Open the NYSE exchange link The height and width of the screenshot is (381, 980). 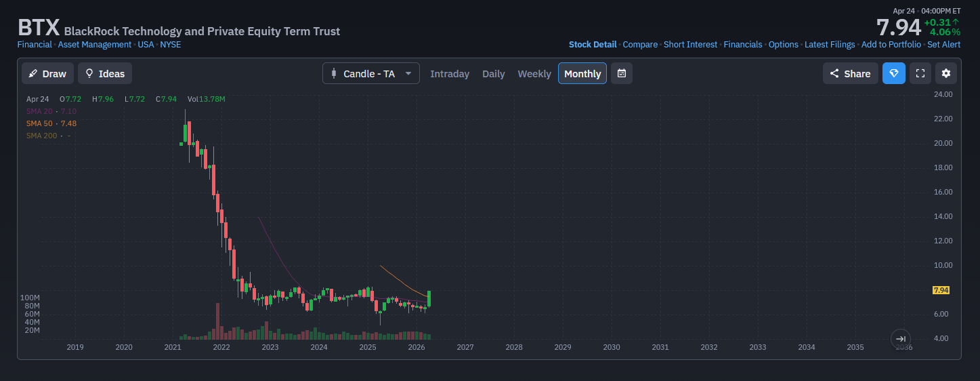tap(171, 45)
